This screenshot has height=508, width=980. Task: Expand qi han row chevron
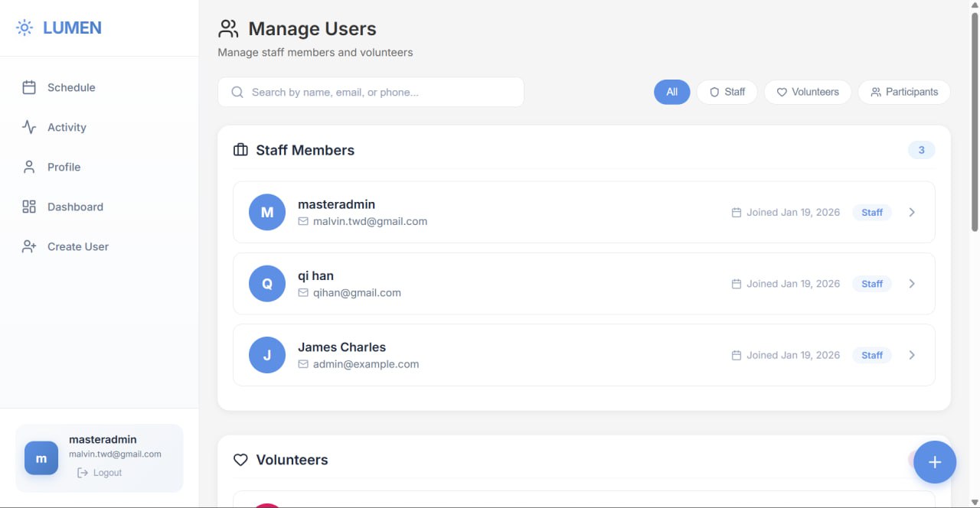coord(912,284)
